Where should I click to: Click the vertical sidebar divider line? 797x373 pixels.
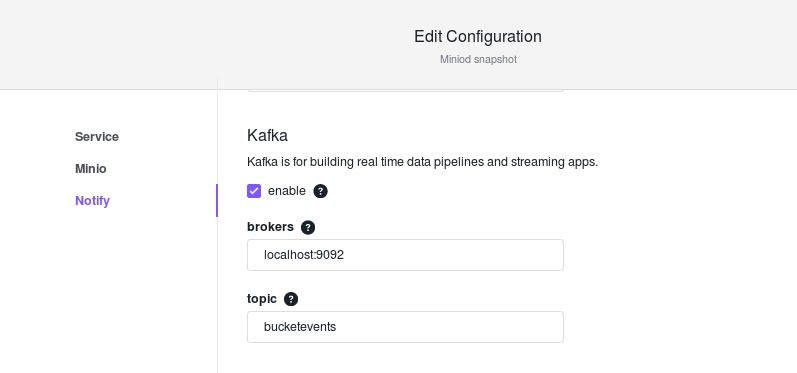pyautogui.click(x=218, y=295)
